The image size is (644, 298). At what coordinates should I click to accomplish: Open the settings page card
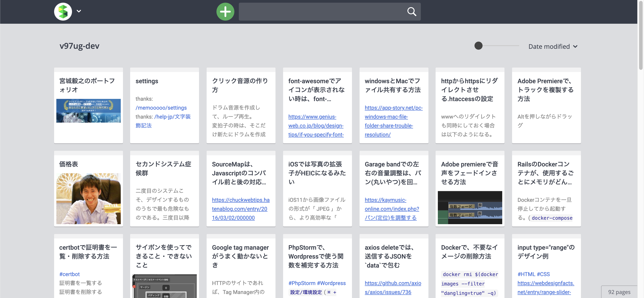pos(147,81)
